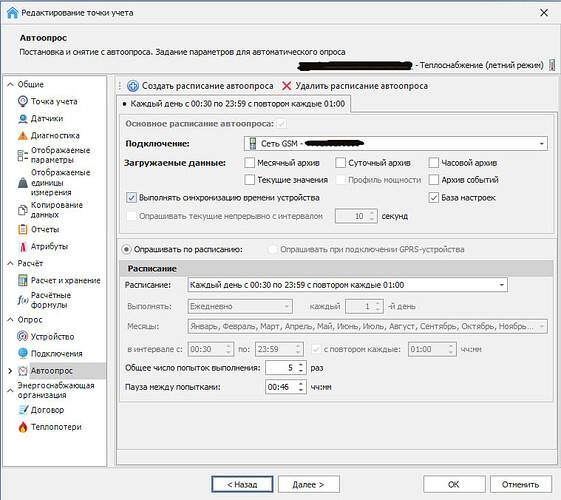Image resolution: width=561 pixels, height=500 pixels.
Task: Click the Создать расписание автоопроса plus icon
Action: pyautogui.click(x=133, y=86)
